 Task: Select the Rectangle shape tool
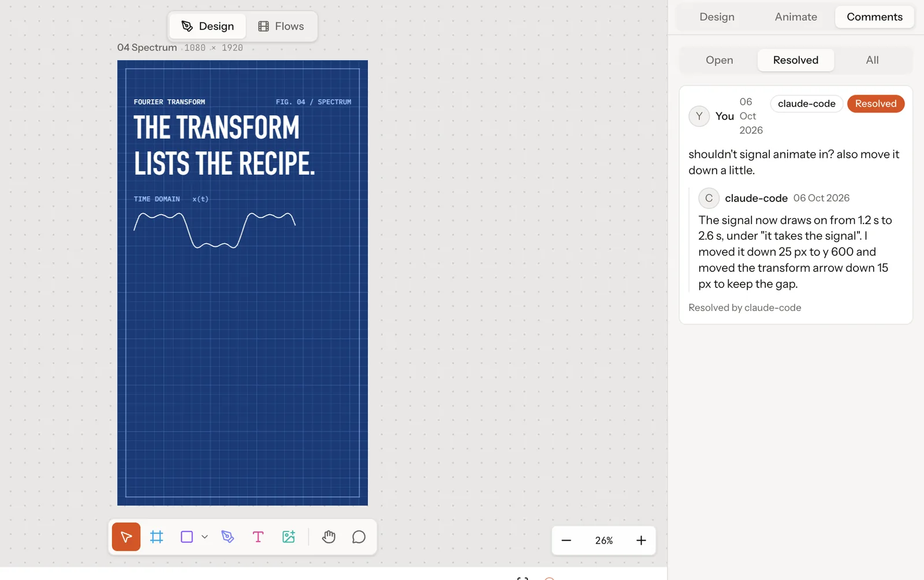click(187, 537)
